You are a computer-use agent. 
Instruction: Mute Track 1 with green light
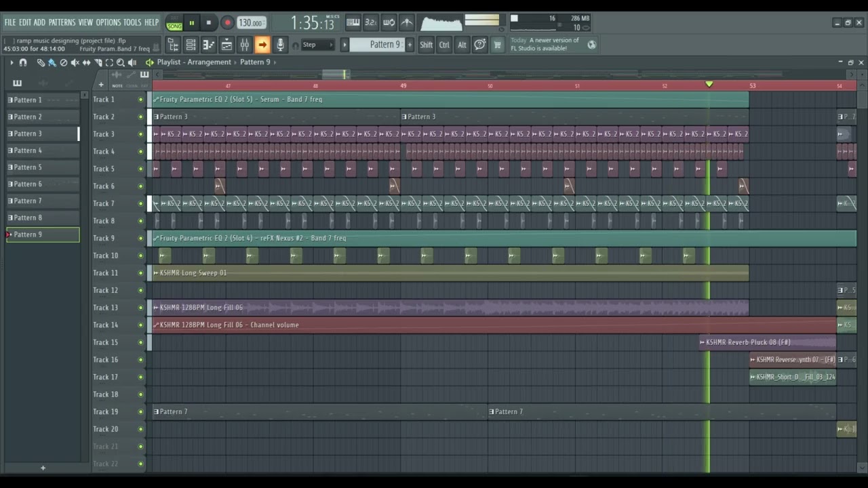tap(141, 100)
